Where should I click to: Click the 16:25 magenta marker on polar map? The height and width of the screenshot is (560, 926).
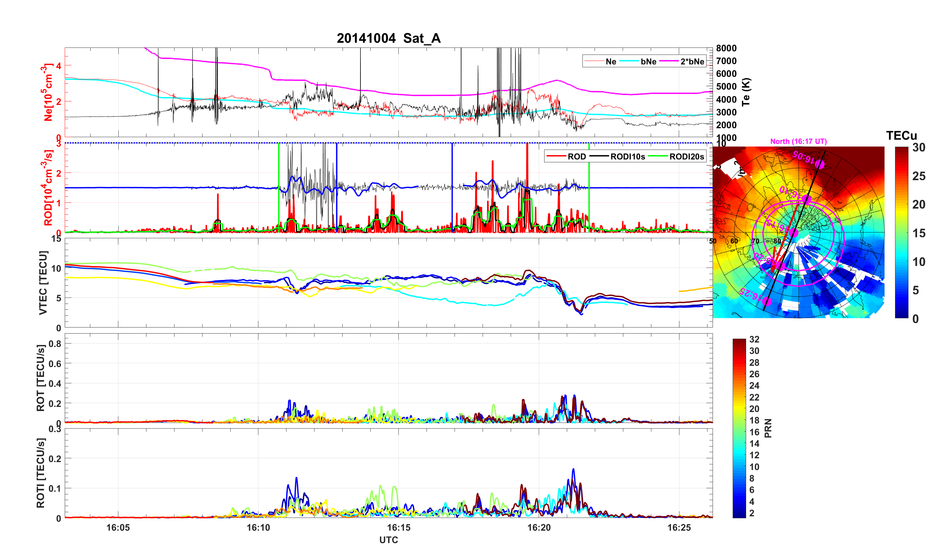click(767, 301)
